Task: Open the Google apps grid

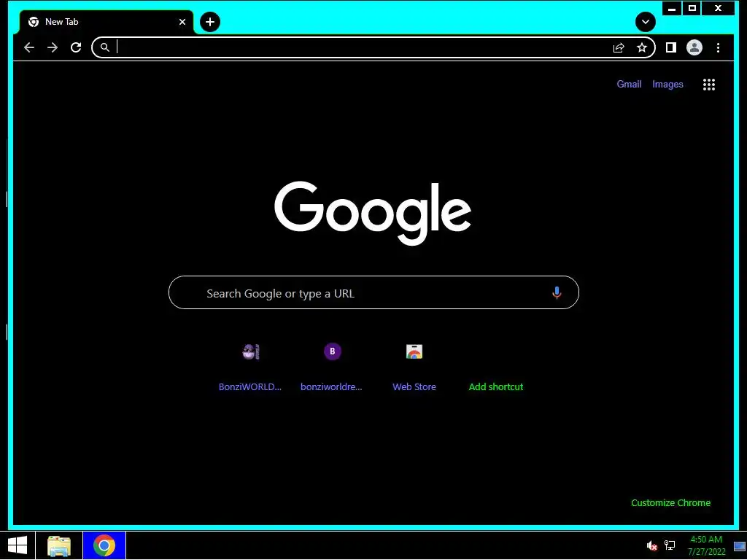Action: [x=709, y=85]
